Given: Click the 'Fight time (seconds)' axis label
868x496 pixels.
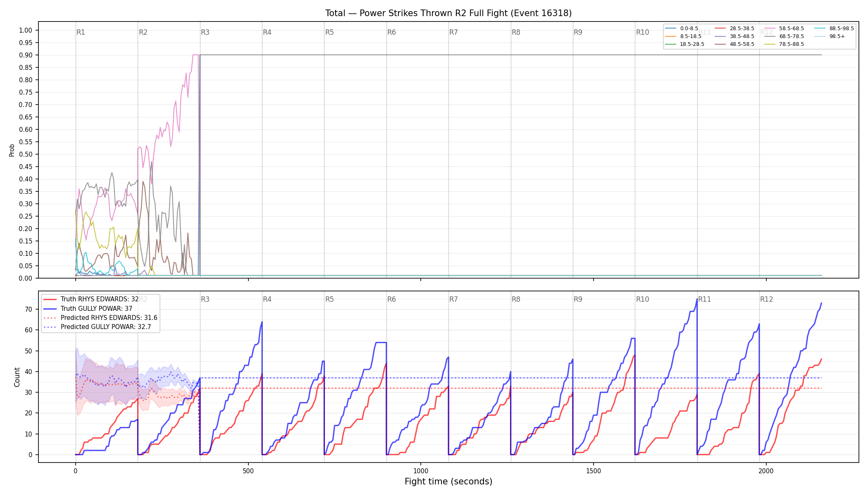Looking at the screenshot, I should (448, 482).
